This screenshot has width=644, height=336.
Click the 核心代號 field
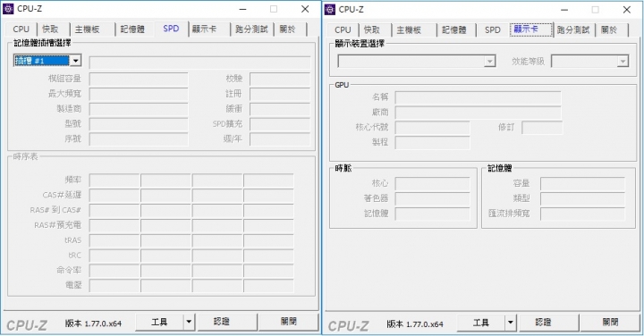(433, 128)
